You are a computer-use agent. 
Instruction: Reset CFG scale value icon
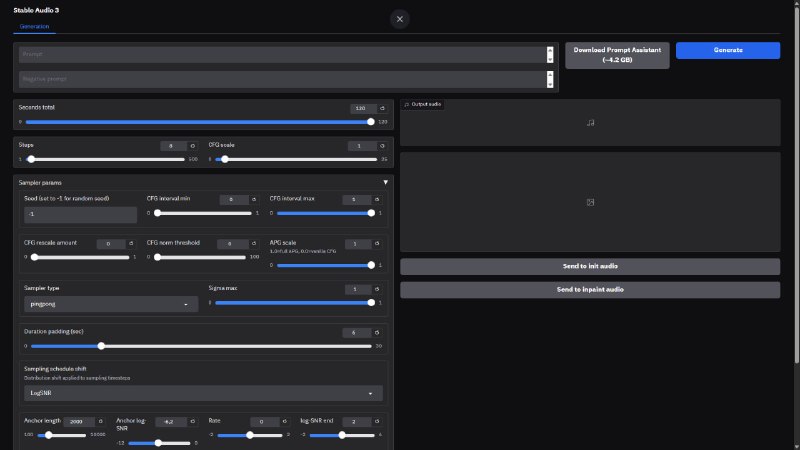(x=382, y=146)
